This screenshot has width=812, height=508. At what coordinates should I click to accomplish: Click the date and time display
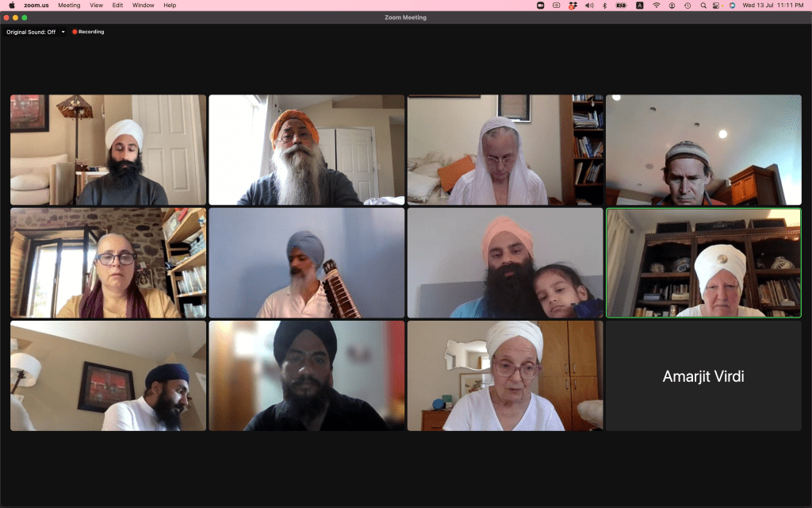(x=772, y=5)
